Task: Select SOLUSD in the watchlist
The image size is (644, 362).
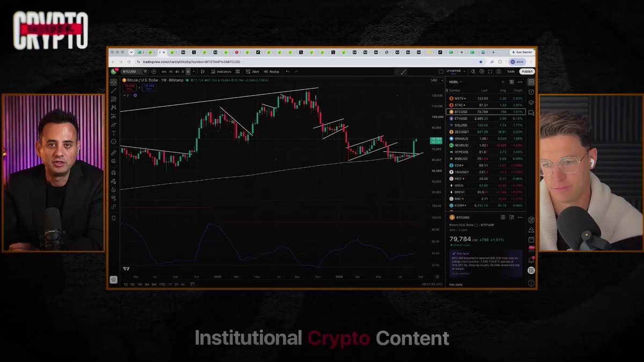Action: tap(486, 125)
